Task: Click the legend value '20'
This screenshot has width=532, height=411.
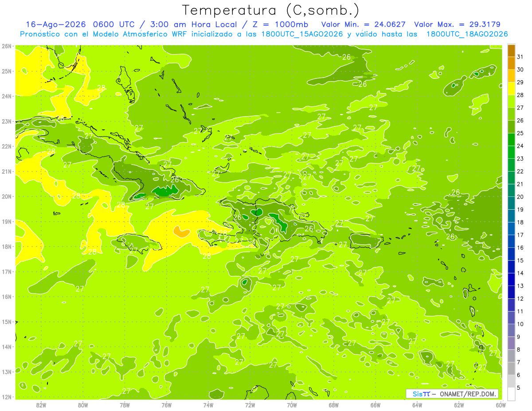Action: pyautogui.click(x=520, y=197)
